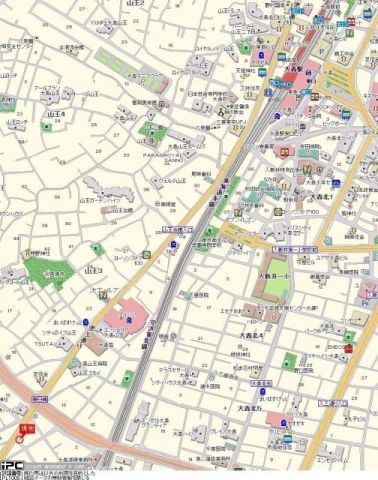Select the 大森駅 station label

[x=294, y=70]
